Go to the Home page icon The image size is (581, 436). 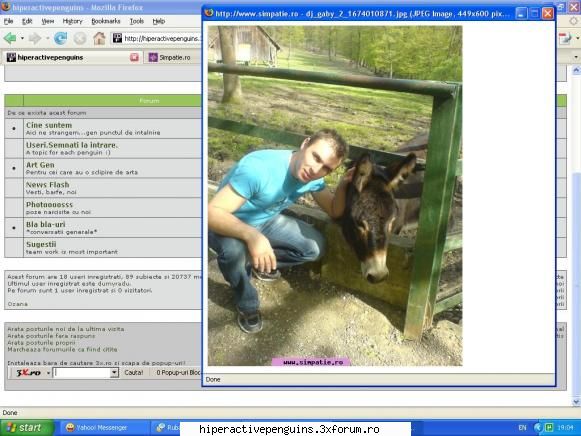coord(99,38)
